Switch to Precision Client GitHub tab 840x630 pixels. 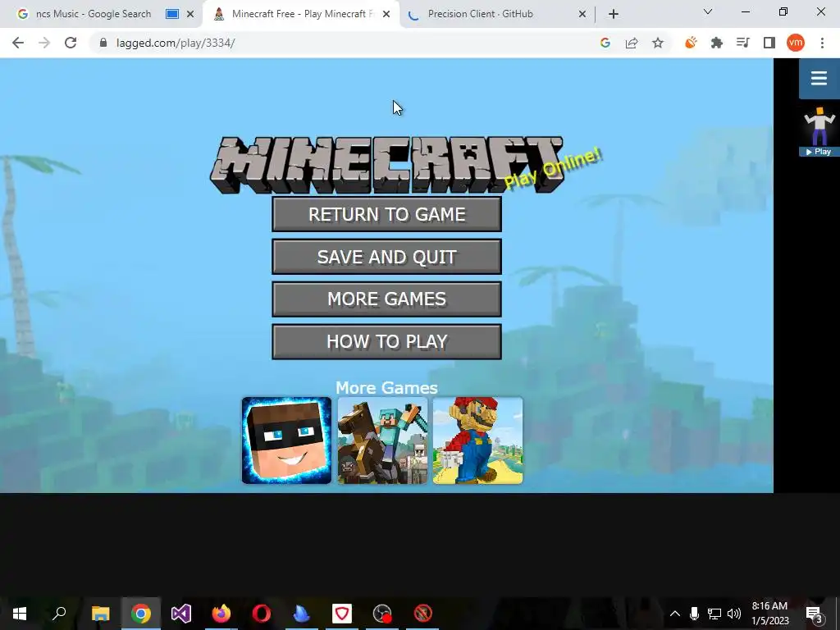481,14
